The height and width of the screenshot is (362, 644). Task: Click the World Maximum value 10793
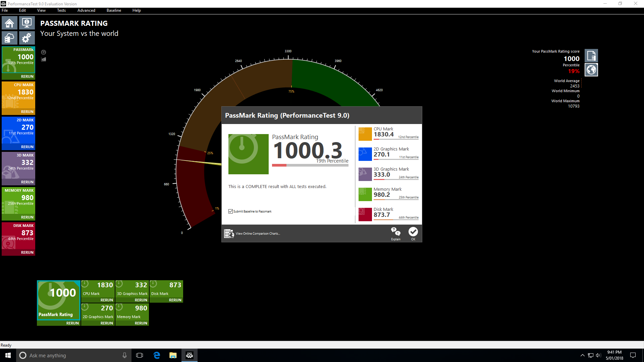pyautogui.click(x=574, y=106)
